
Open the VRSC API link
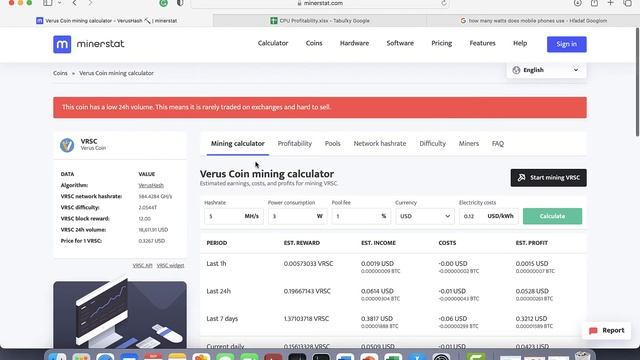142,265
